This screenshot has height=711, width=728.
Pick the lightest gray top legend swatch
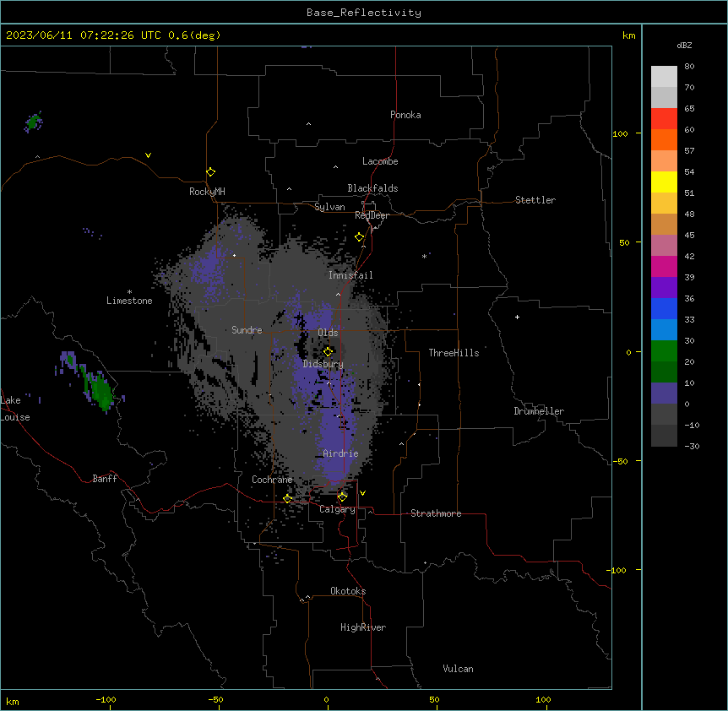tap(664, 77)
